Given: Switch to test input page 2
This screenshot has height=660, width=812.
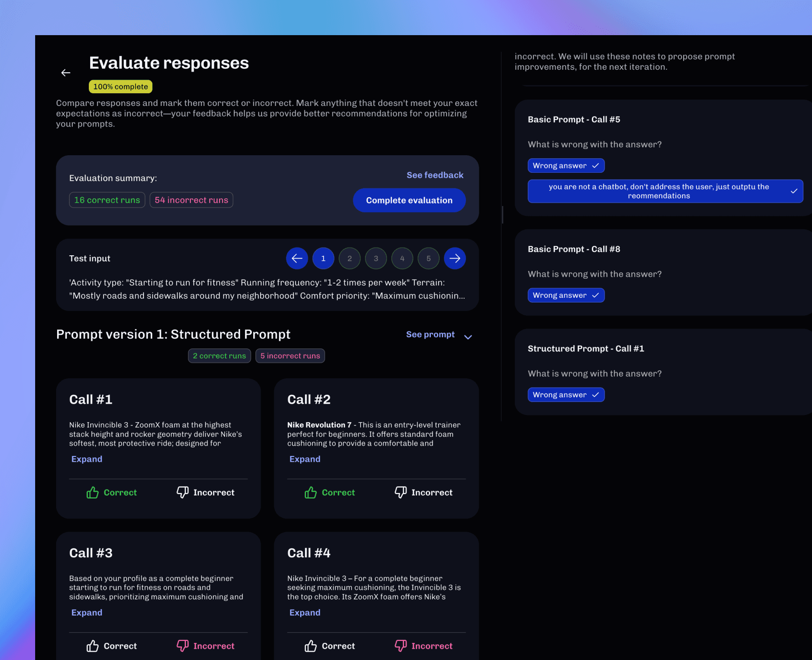Looking at the screenshot, I should (349, 258).
